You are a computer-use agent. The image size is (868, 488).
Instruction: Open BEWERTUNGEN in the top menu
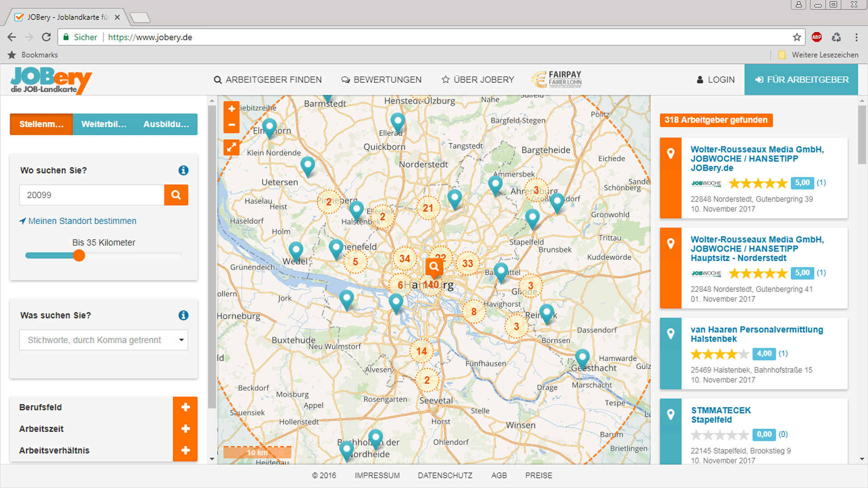coord(381,80)
